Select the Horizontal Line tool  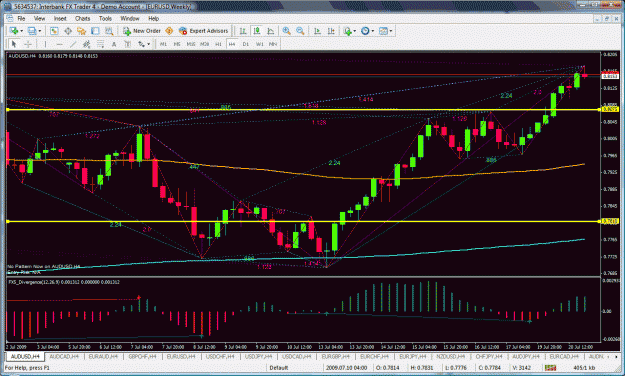(59, 44)
